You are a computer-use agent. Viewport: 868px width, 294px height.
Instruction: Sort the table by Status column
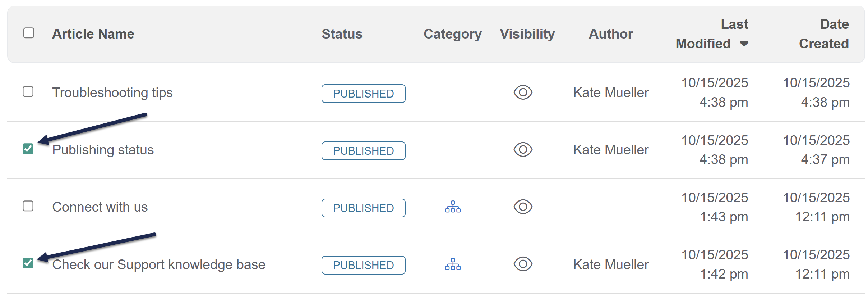pos(342,34)
